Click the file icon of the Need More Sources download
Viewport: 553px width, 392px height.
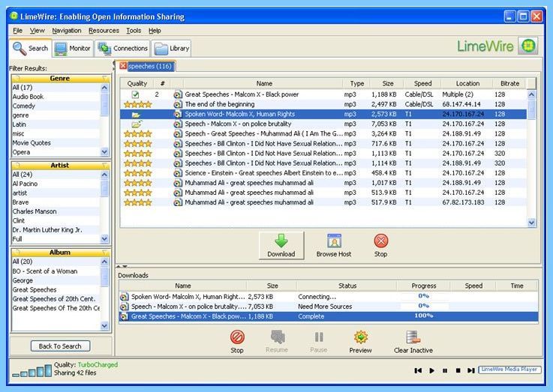point(124,307)
